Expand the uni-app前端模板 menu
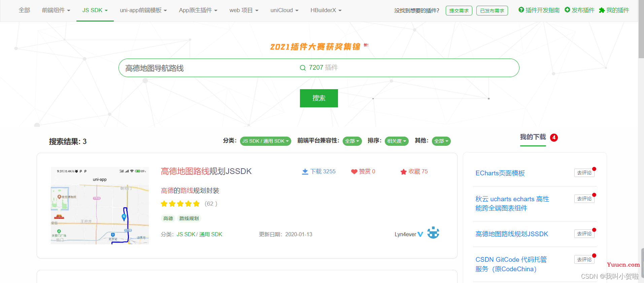Viewport: 644px width, 283px height. click(x=143, y=10)
